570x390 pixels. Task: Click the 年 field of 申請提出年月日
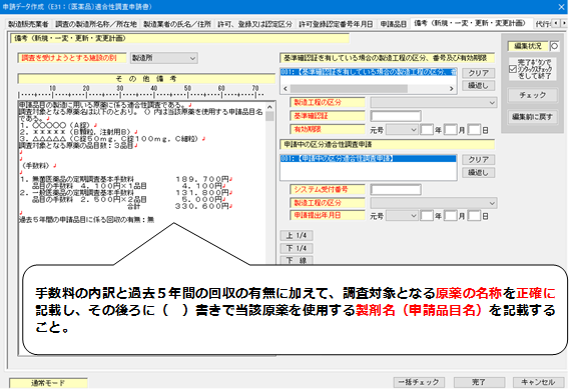click(x=427, y=216)
